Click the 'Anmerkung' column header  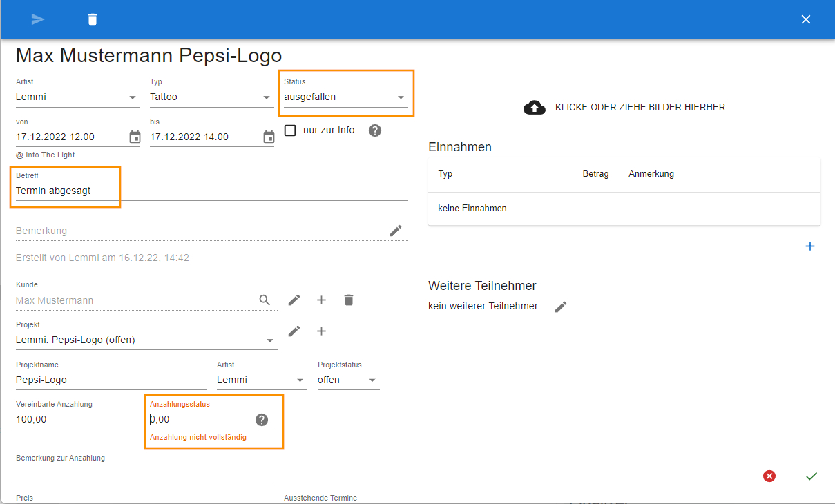(651, 174)
